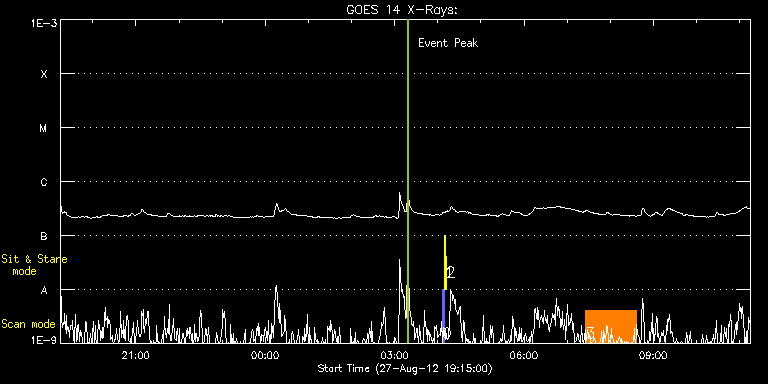Click the blue scan mode bar
768x384 pixels.
(x=443, y=316)
